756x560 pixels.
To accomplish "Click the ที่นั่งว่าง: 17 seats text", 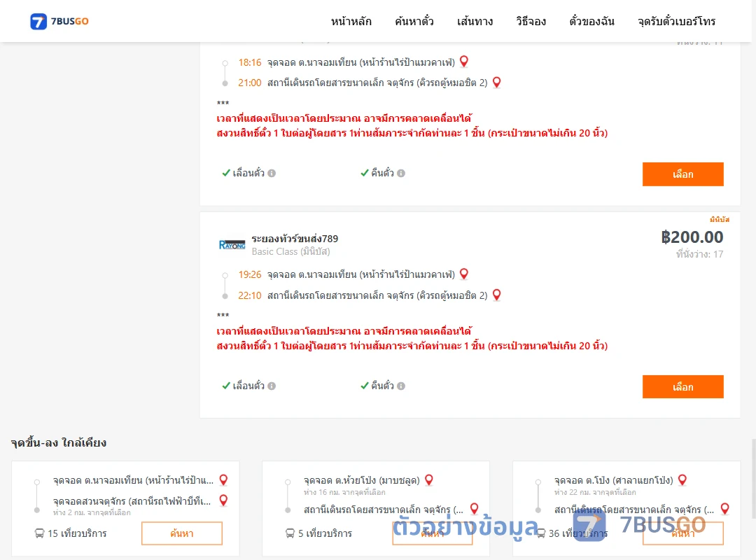I will coord(699,254).
